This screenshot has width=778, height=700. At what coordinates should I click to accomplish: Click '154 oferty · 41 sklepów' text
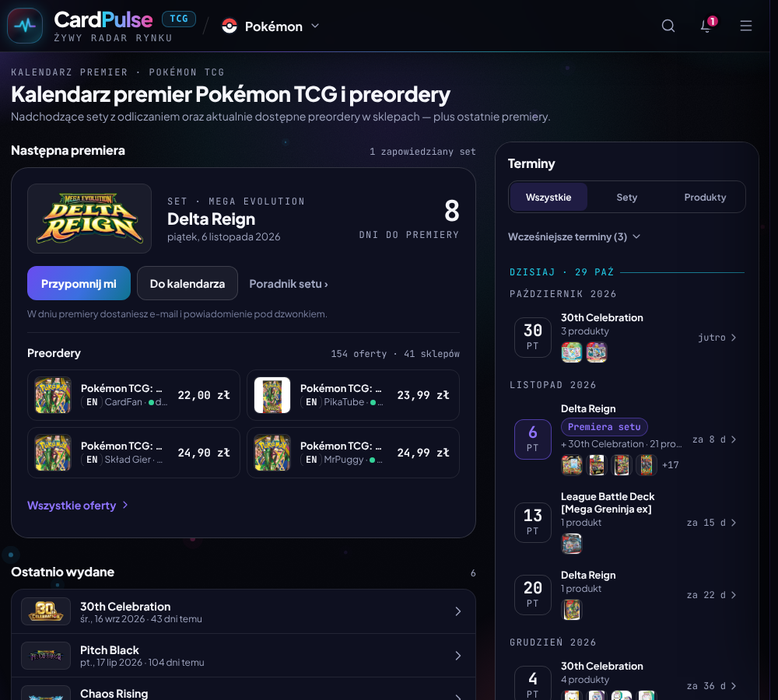click(395, 354)
